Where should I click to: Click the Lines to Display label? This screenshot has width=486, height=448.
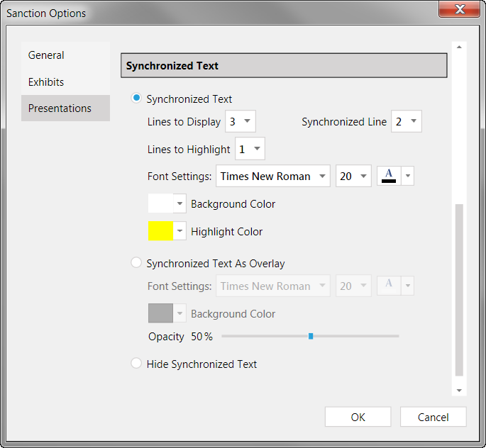click(184, 122)
